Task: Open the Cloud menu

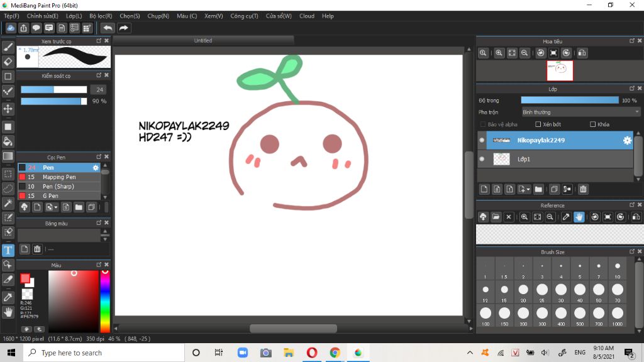Action: click(x=307, y=16)
